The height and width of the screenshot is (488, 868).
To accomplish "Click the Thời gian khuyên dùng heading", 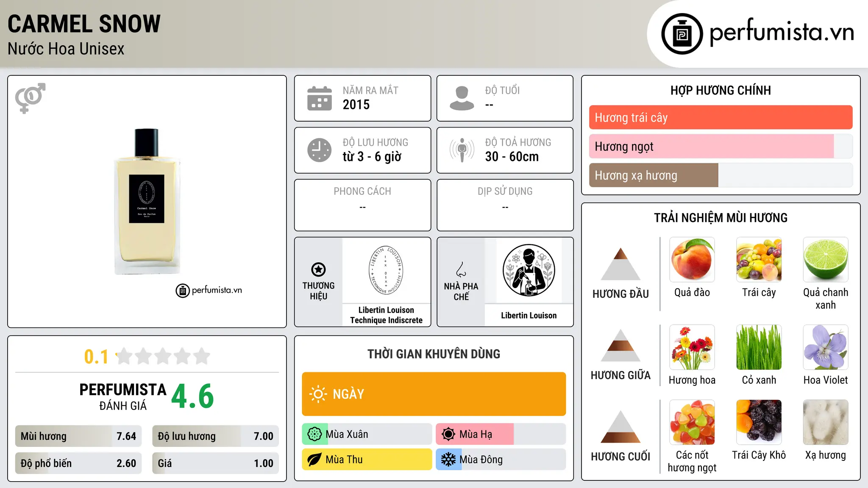I will pos(434,354).
